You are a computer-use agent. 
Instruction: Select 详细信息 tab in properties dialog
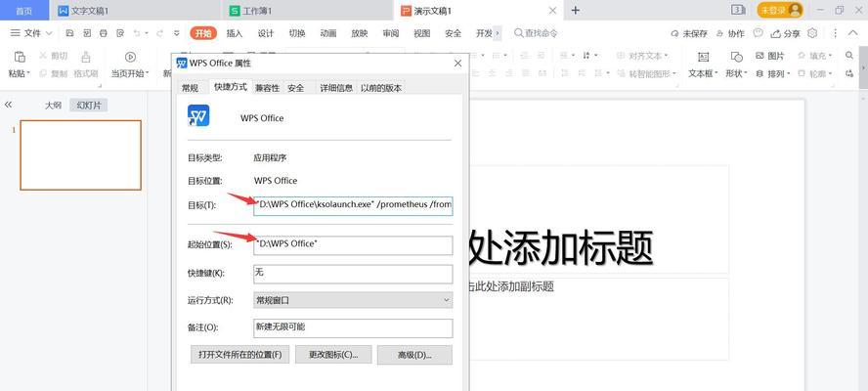click(x=336, y=88)
